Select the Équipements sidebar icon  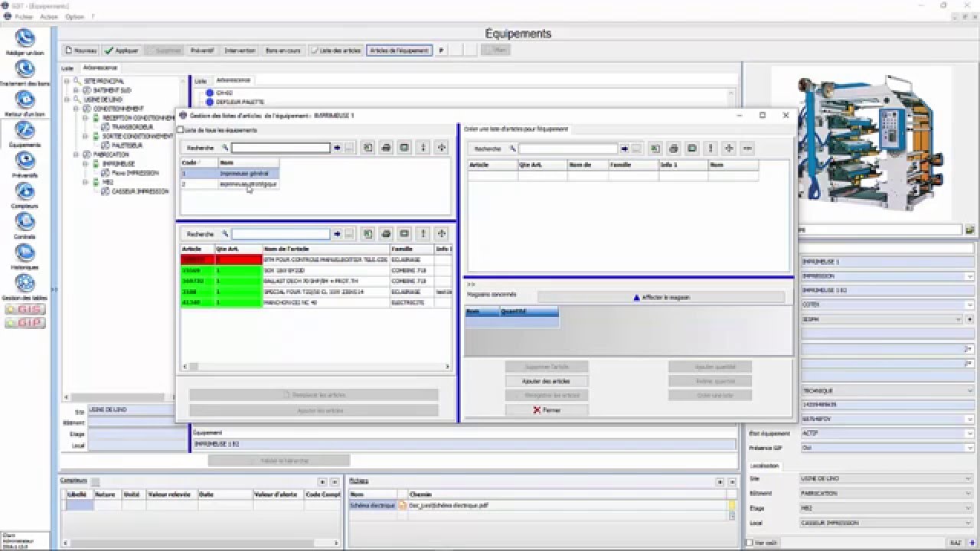click(25, 130)
